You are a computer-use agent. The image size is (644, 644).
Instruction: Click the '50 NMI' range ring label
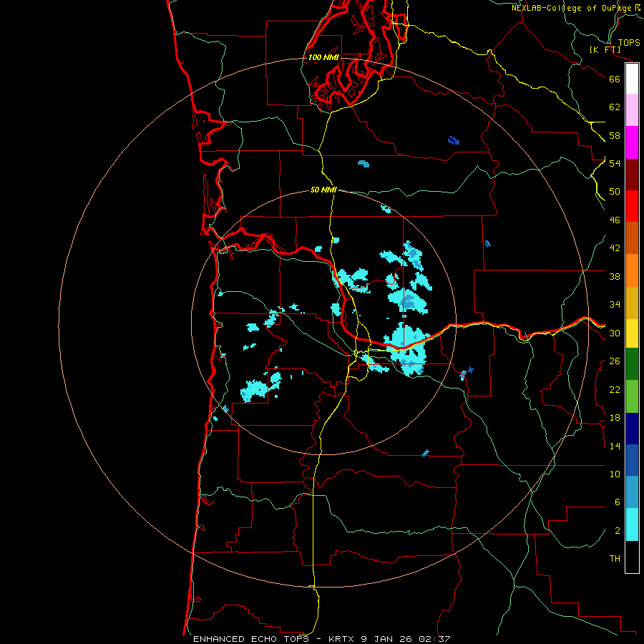point(323,190)
